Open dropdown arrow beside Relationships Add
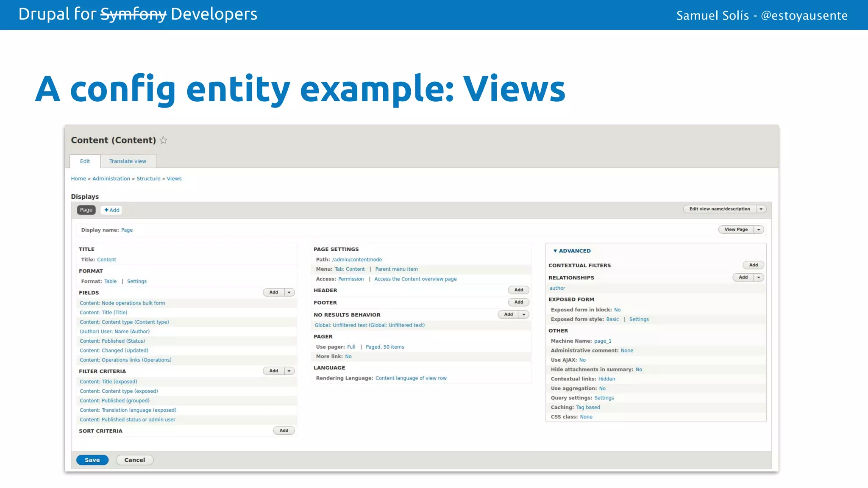The width and height of the screenshot is (868, 488). 759,277
